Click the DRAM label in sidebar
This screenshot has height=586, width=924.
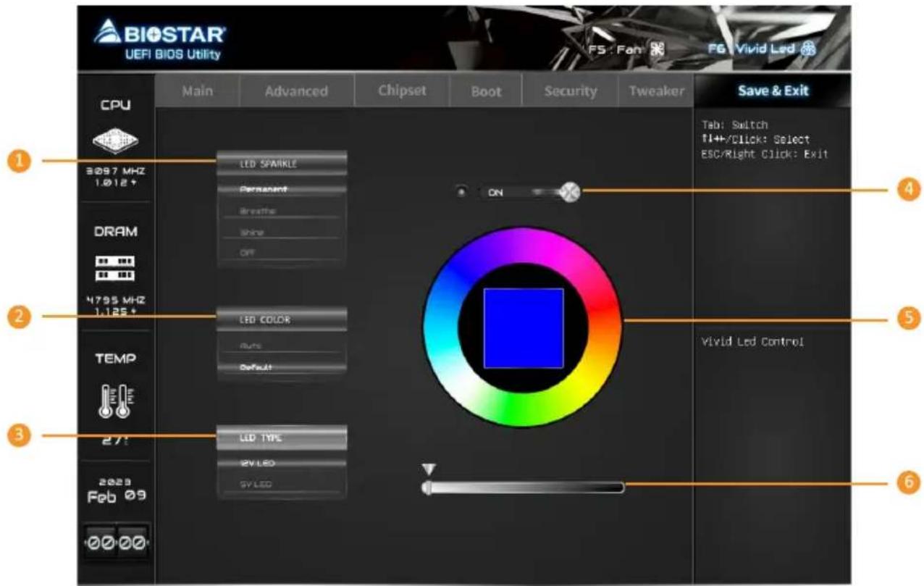pos(116,233)
